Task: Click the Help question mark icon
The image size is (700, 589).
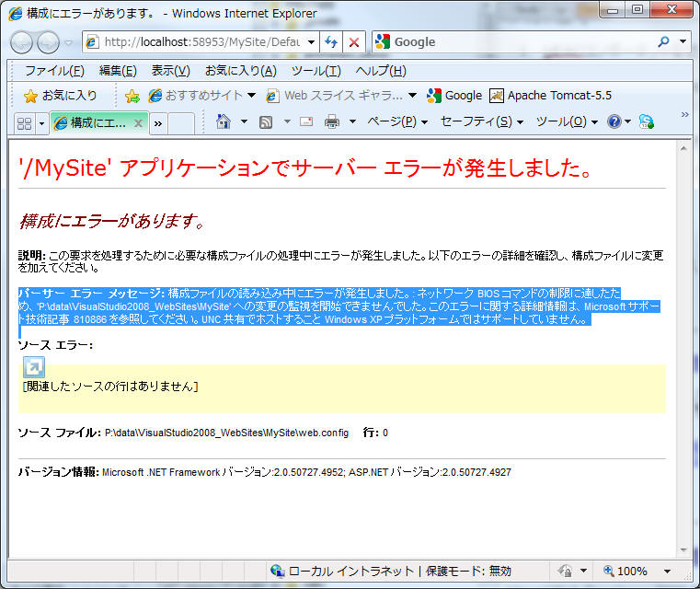Action: tap(614, 121)
